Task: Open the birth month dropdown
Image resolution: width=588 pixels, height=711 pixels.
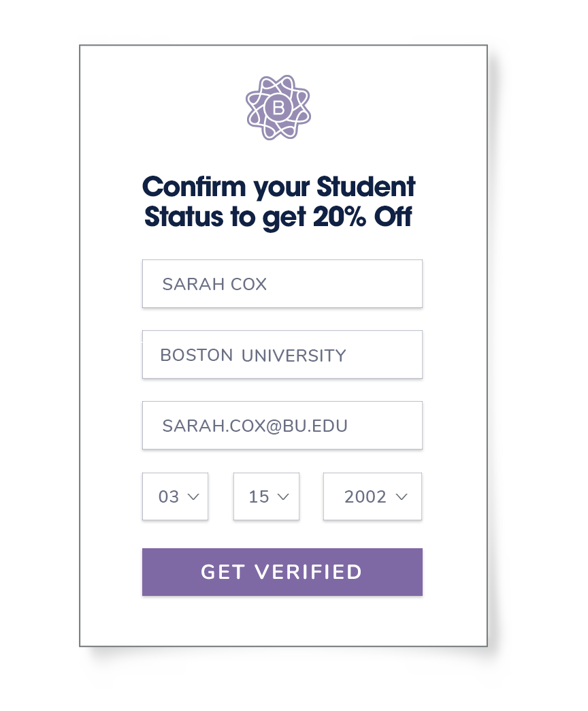Action: click(x=176, y=496)
